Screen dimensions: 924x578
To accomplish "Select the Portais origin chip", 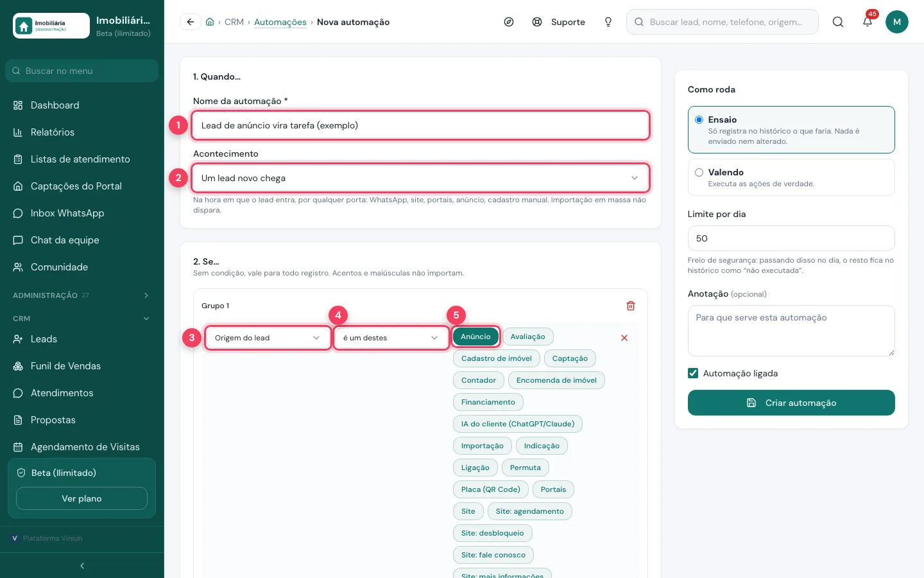I will pos(553,489).
